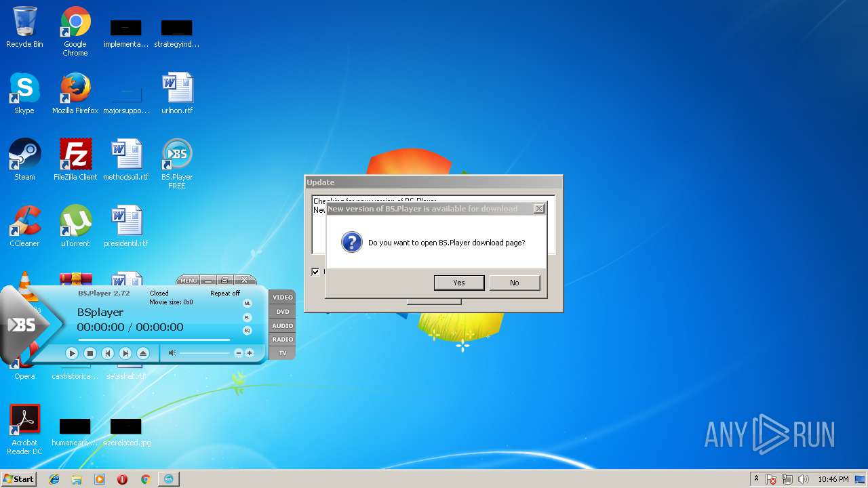Select the BS.Player FREE desktop shortcut
Image resolution: width=868 pixels, height=488 pixels.
click(177, 164)
